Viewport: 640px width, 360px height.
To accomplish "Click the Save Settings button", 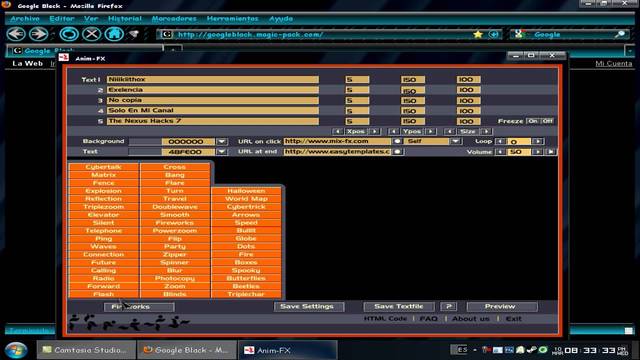I will [309, 307].
